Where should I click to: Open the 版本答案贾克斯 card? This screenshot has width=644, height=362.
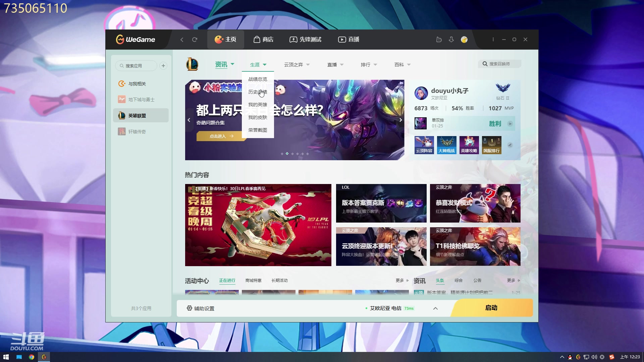coord(381,203)
